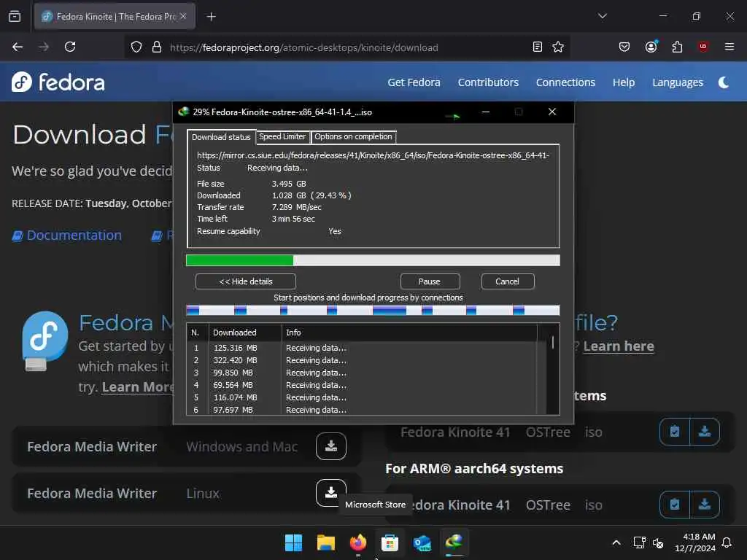Open File Explorer from taskbar

[326, 542]
